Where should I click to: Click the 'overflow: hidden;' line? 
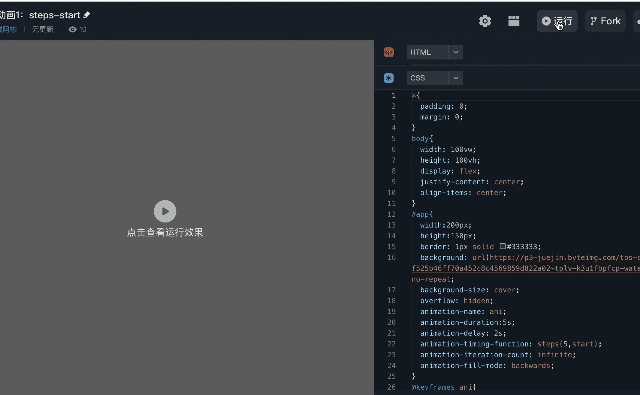coord(456,301)
